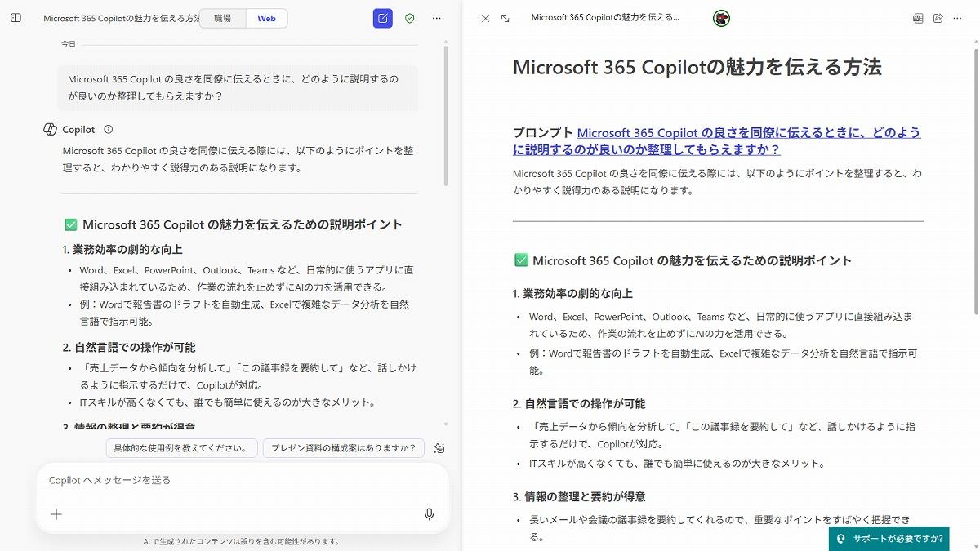
Task: Open the prompt hyperlink in the page
Action: [x=717, y=141]
